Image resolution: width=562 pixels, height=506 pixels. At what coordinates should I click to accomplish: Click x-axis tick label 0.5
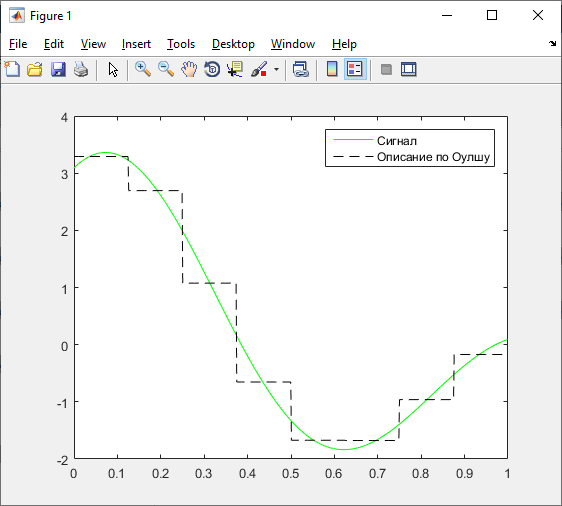point(290,474)
